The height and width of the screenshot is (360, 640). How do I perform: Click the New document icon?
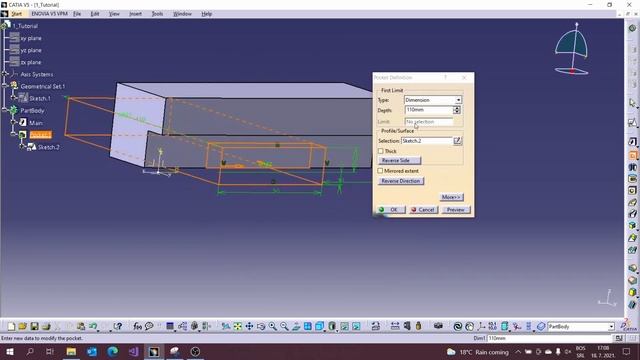(x=11, y=326)
